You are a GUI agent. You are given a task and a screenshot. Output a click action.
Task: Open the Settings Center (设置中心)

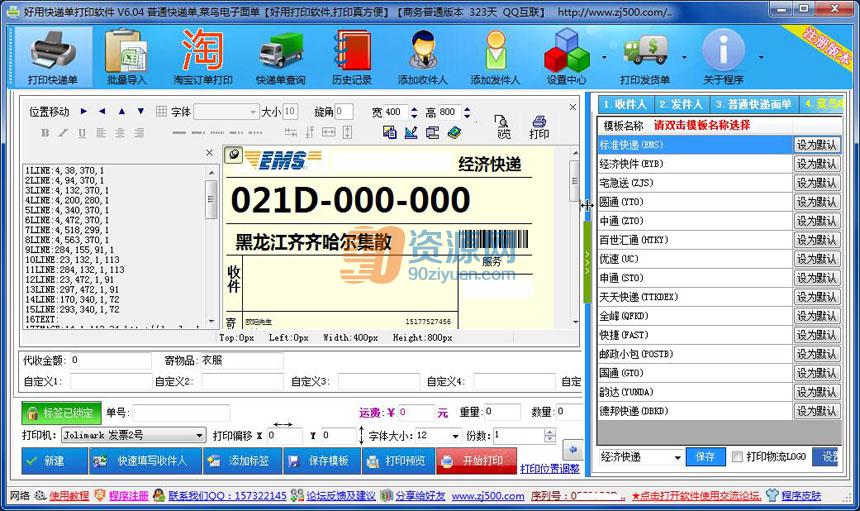[x=567, y=56]
